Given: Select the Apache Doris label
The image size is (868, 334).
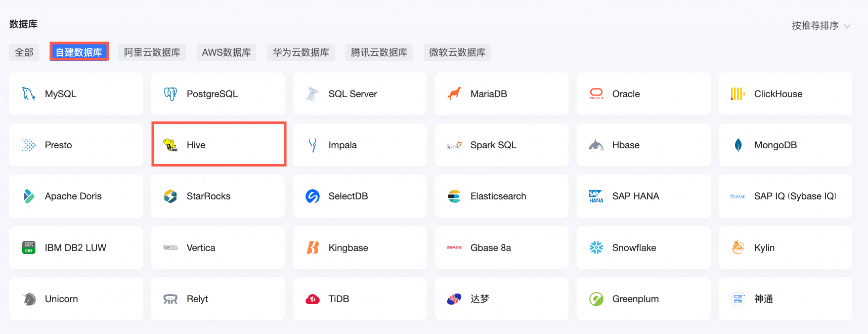Looking at the screenshot, I should click(x=73, y=196).
